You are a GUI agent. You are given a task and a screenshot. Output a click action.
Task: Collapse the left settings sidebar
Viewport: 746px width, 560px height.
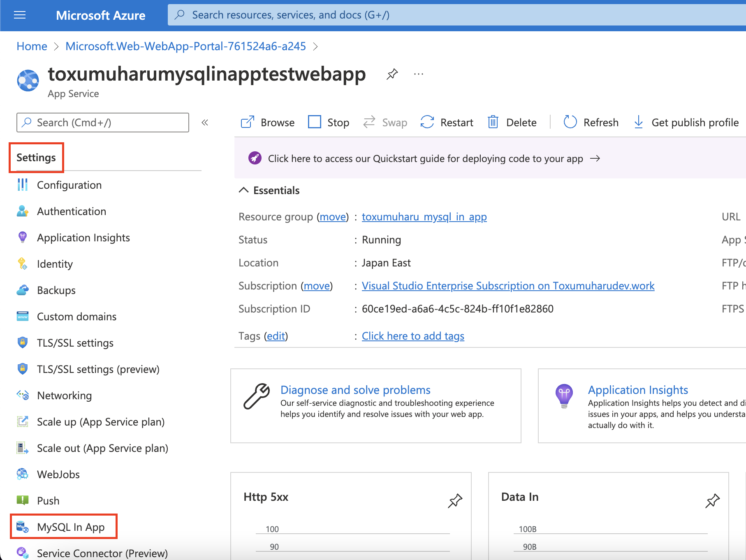click(x=205, y=122)
